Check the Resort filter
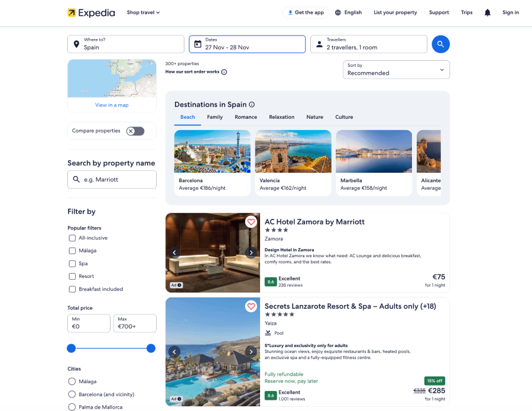The width and height of the screenshot is (532, 411). click(x=72, y=276)
